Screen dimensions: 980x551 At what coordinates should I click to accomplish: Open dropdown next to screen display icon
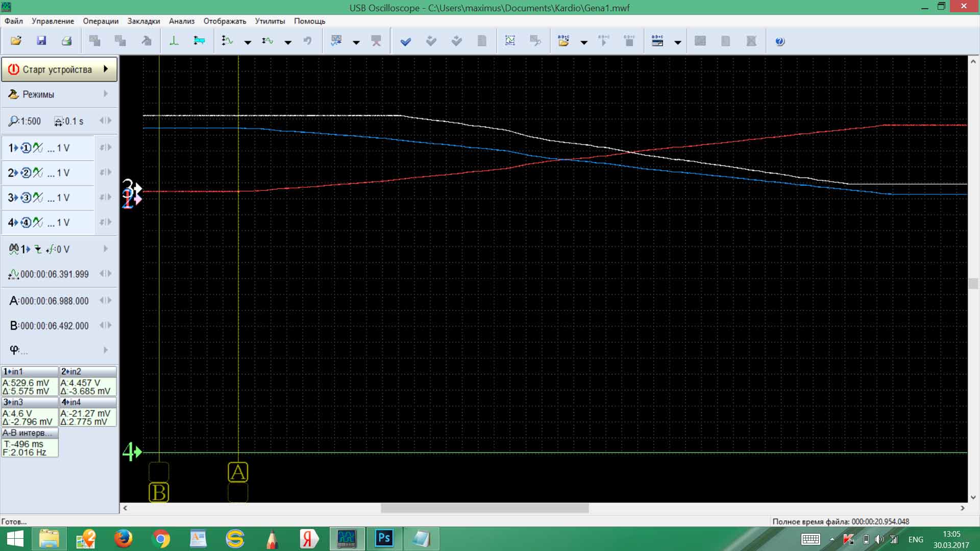pyautogui.click(x=356, y=42)
